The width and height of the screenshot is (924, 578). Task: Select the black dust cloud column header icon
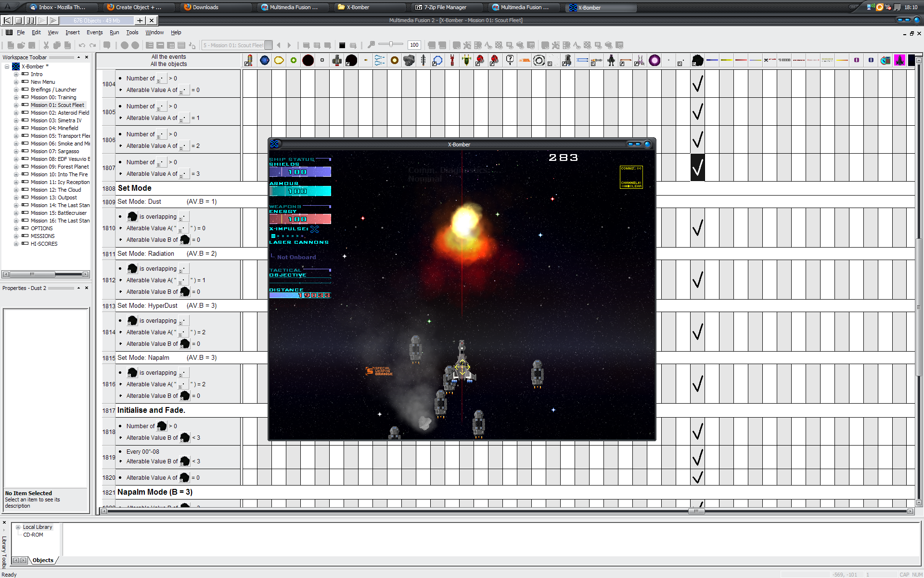697,60
